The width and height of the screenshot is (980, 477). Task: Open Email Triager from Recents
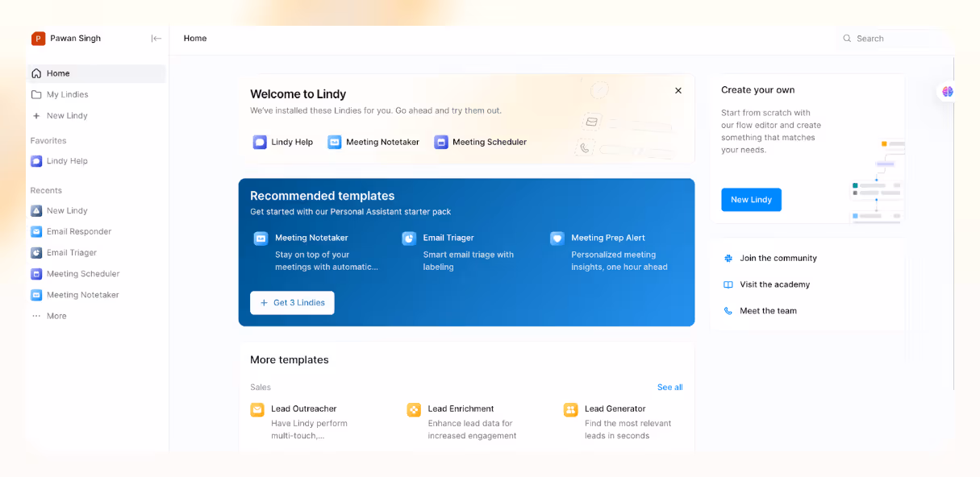[x=96, y=253]
